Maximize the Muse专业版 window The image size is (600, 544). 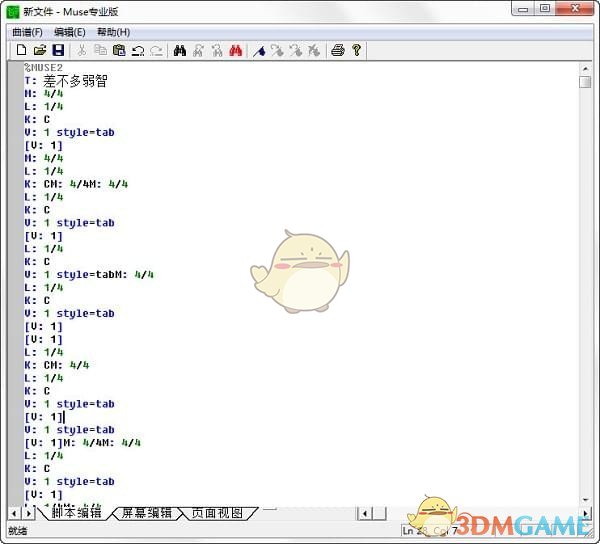pyautogui.click(x=545, y=8)
